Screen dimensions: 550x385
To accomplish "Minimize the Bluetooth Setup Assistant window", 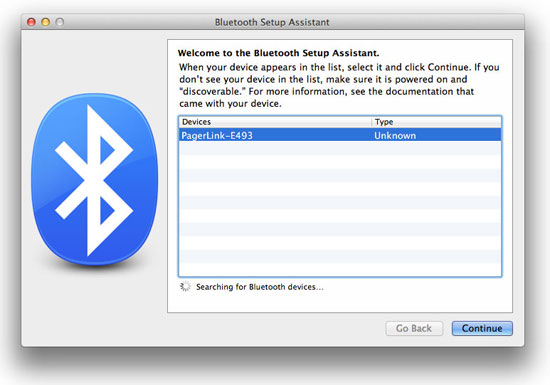I will [46, 22].
